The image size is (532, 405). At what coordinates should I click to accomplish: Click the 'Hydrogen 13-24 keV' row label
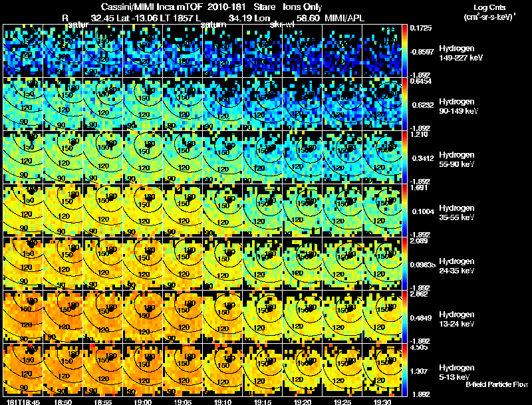tap(457, 319)
